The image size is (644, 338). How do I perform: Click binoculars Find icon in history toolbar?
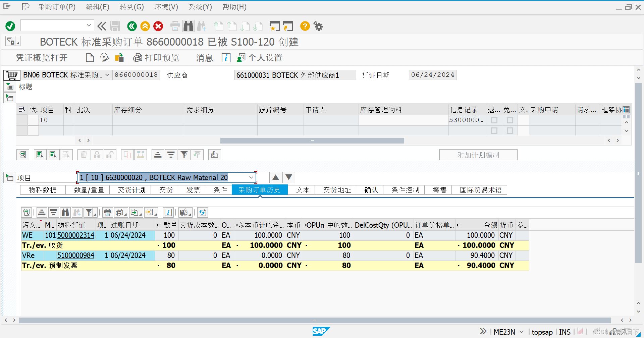point(65,212)
